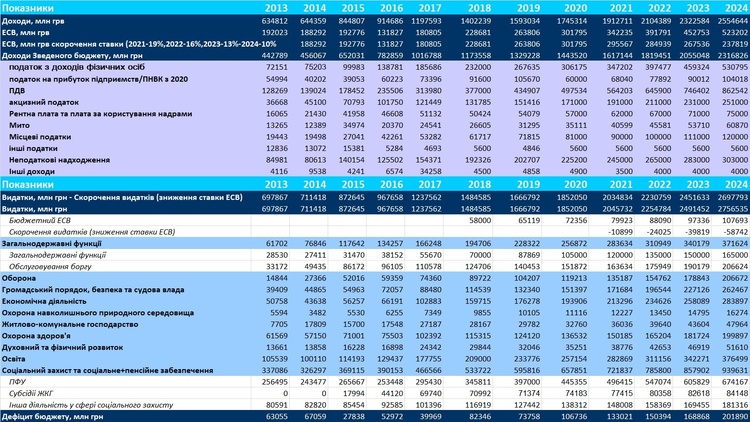
Task: Click 'Видатки, млн грн - Скорочення видатків' label
Action: coord(122,197)
